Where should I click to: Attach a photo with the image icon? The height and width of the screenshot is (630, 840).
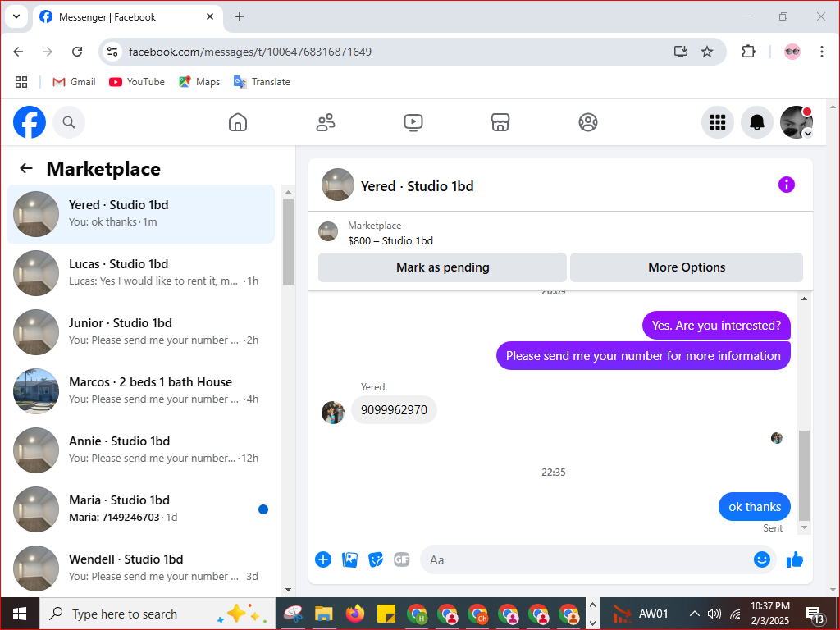pyautogui.click(x=349, y=559)
